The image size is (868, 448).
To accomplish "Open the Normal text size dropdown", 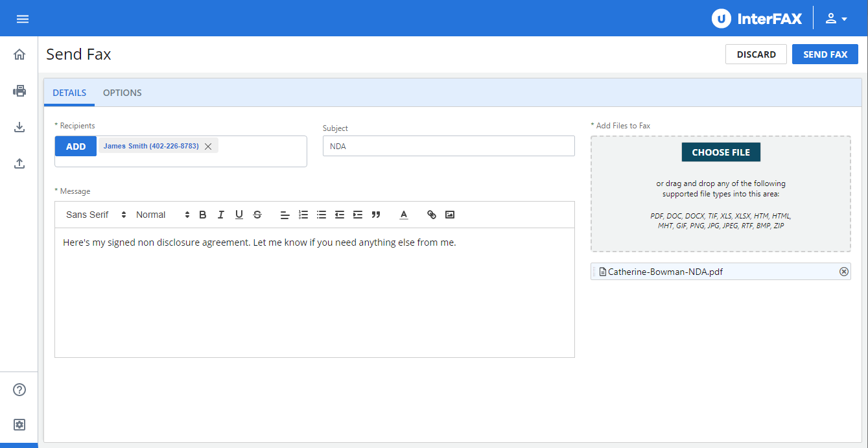I will [x=163, y=215].
